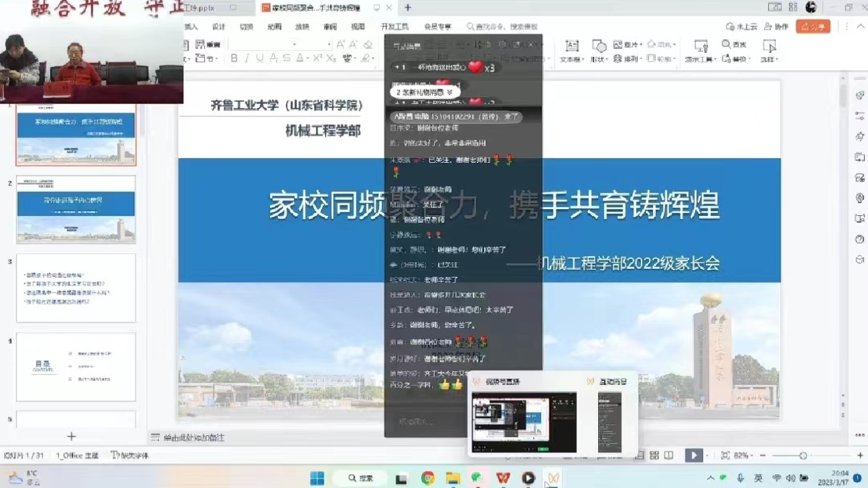
Task: Open the Picture (图片) dropdown
Action: [627, 45]
